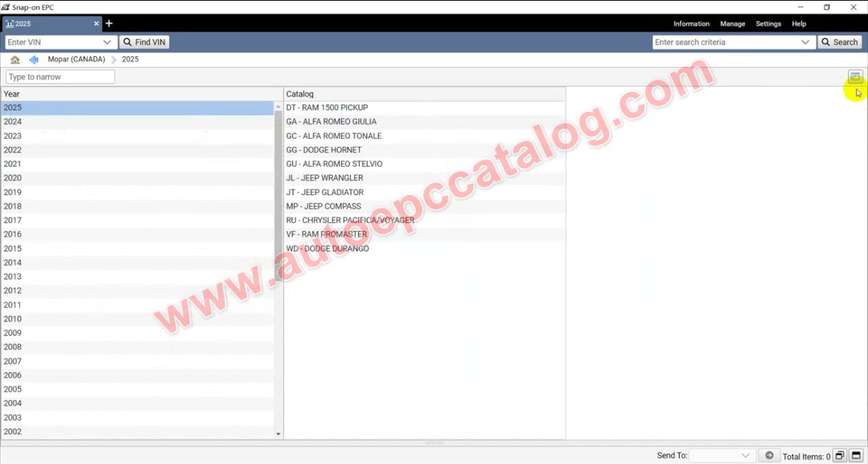
Task: Select year 2023 in the list
Action: pos(137,136)
